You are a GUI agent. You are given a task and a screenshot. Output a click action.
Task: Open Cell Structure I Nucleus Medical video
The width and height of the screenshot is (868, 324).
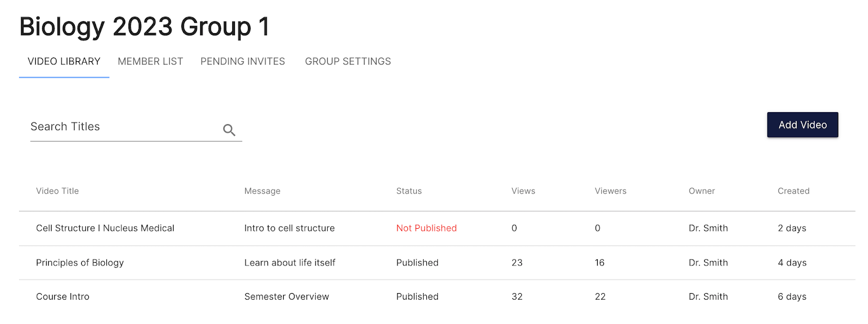pyautogui.click(x=105, y=229)
